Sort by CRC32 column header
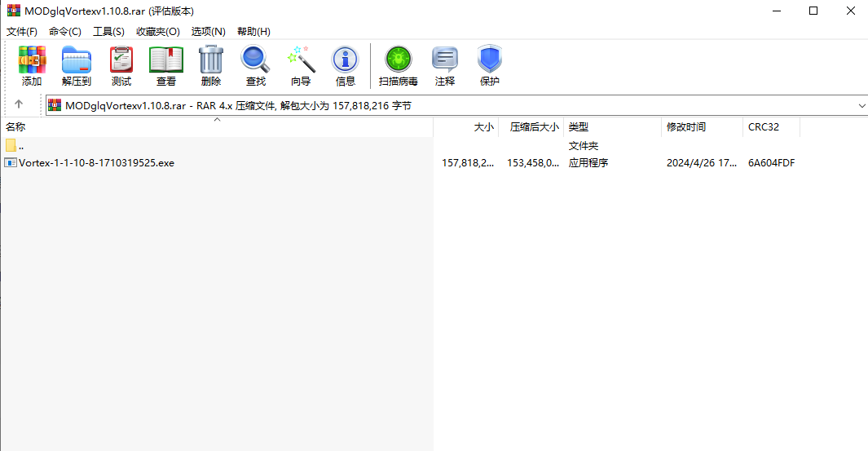868x451 pixels. 764,127
